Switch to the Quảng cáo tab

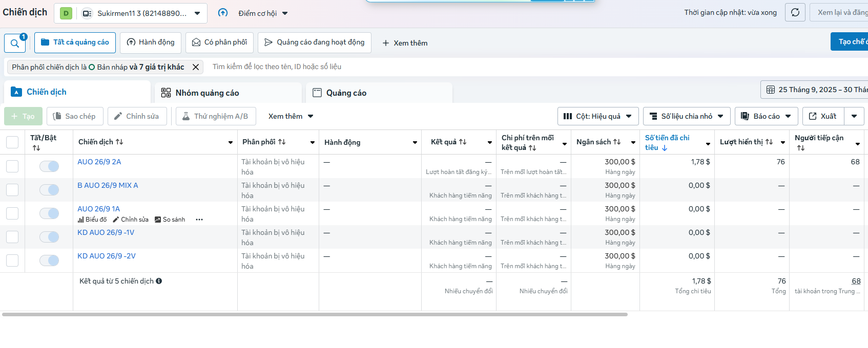click(346, 93)
